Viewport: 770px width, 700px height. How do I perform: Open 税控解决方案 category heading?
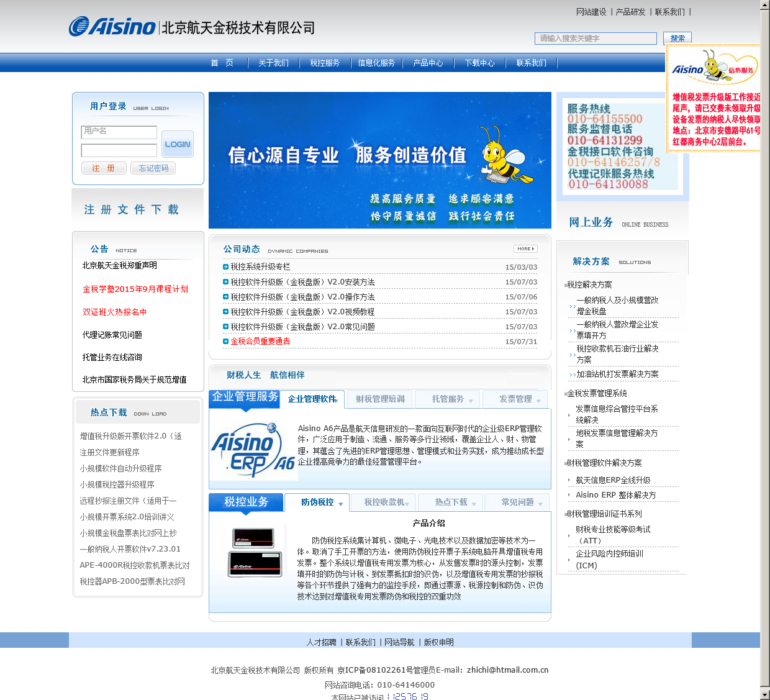click(x=589, y=284)
